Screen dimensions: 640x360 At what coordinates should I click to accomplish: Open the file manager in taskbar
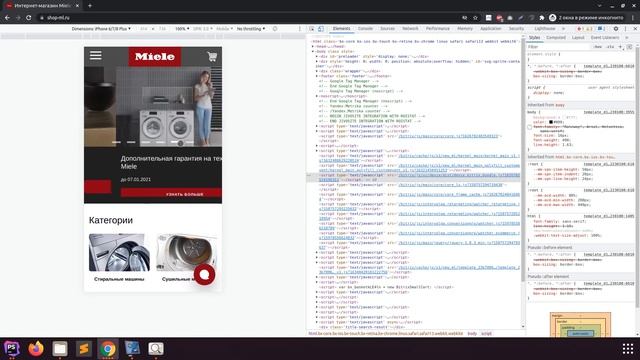pos(60,349)
